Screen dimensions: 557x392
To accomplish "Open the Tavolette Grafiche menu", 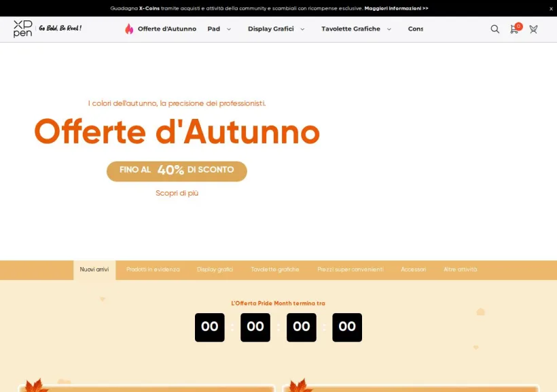I will tap(351, 29).
